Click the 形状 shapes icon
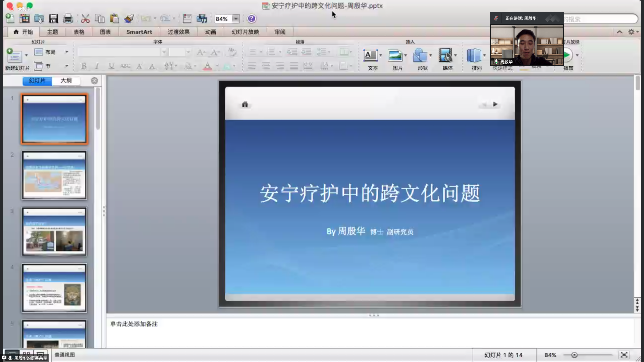This screenshot has width=644, height=362. (x=420, y=56)
